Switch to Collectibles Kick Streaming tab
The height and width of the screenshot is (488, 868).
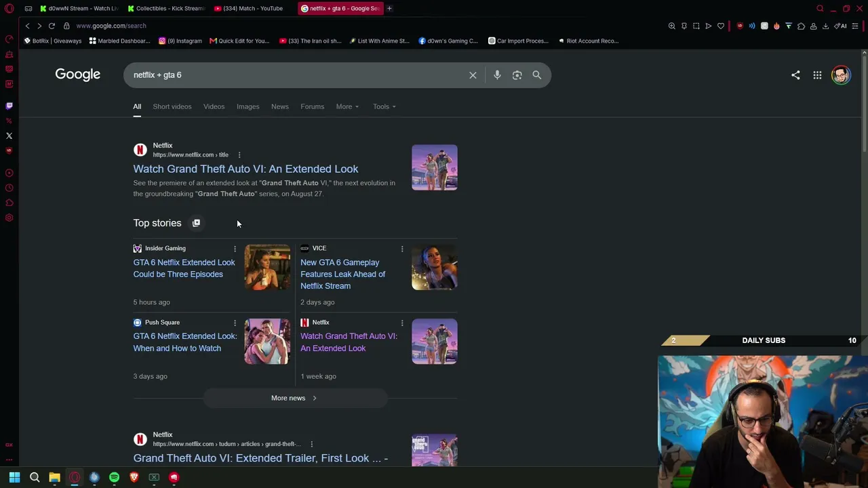pos(166,8)
